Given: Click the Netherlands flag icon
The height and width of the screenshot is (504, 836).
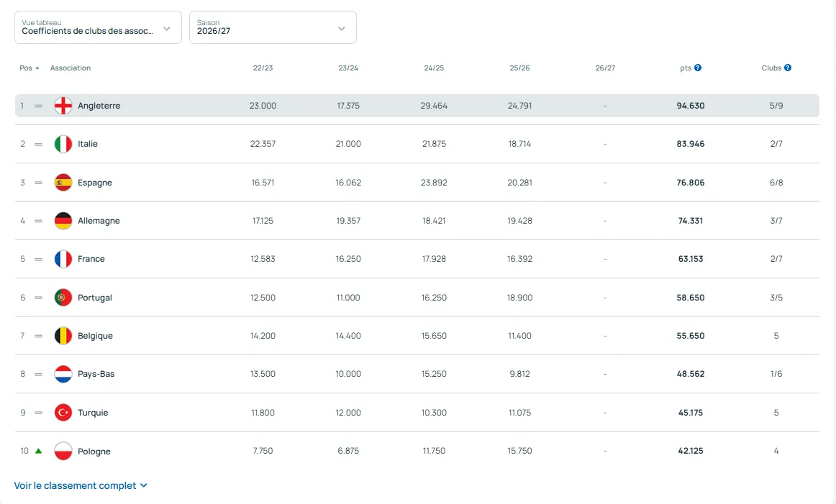Looking at the screenshot, I should pyautogui.click(x=63, y=374).
